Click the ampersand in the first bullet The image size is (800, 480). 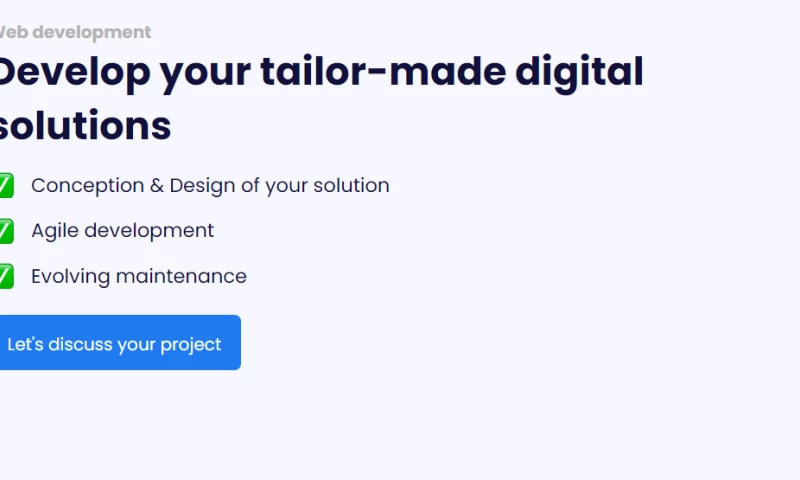[157, 185]
